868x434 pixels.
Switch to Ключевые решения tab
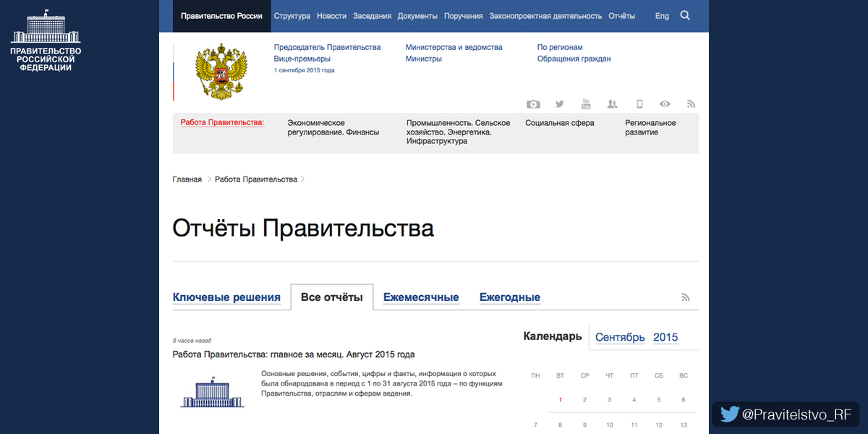pyautogui.click(x=226, y=297)
